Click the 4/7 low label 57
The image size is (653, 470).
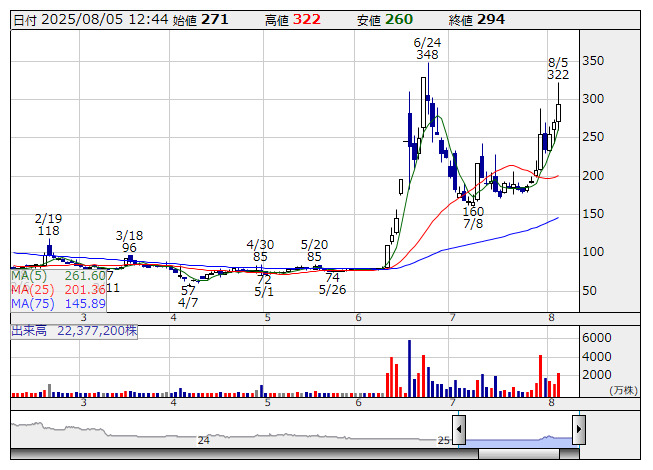(188, 289)
